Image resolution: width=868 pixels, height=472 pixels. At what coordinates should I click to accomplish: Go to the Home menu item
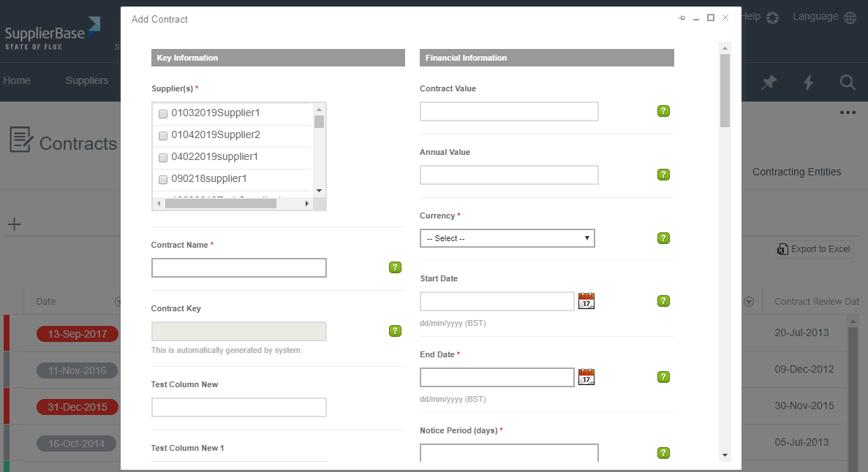click(17, 80)
